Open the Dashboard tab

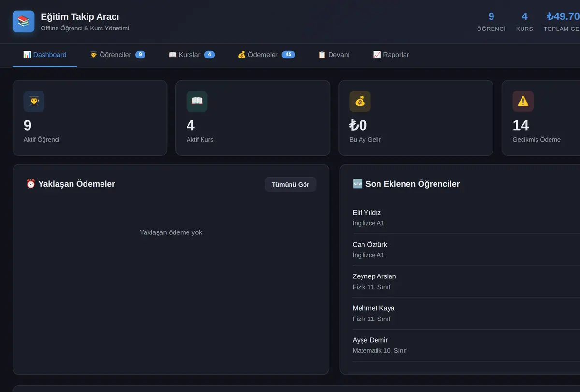pyautogui.click(x=44, y=55)
